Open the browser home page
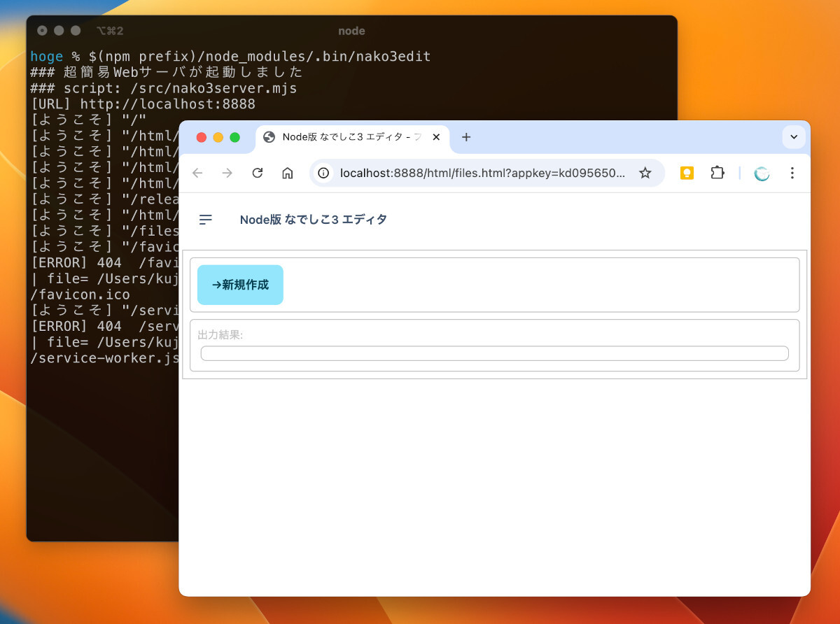The image size is (840, 624). click(287, 173)
